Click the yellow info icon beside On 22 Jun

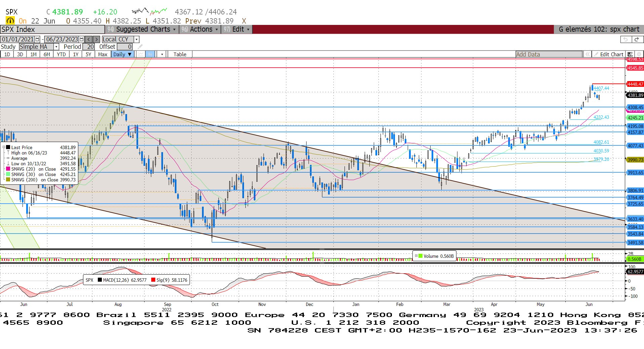pyautogui.click(x=10, y=21)
